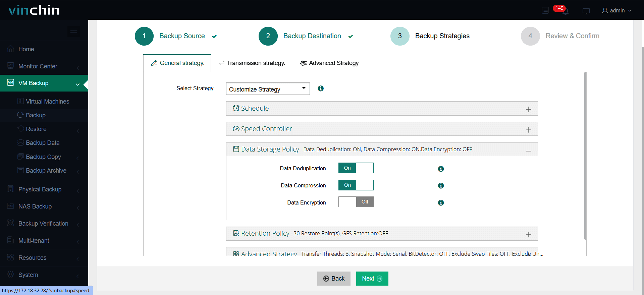Click the VM Backup icon

pos(11,82)
